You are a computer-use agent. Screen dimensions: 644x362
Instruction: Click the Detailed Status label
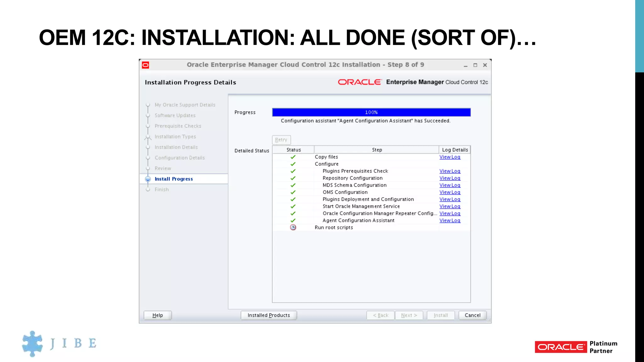252,151
